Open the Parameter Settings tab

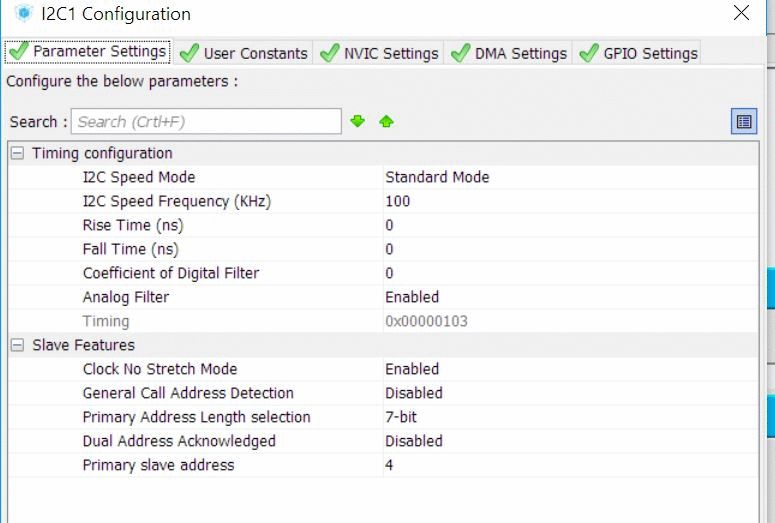tap(87, 52)
